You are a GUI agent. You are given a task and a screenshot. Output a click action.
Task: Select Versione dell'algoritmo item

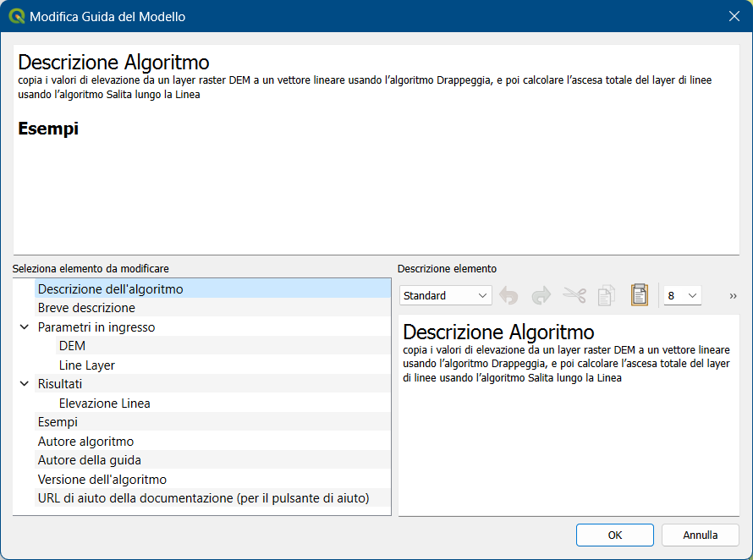click(x=212, y=479)
